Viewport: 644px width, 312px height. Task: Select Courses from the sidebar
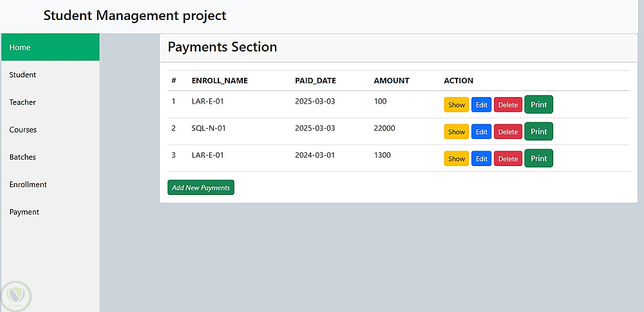point(23,130)
